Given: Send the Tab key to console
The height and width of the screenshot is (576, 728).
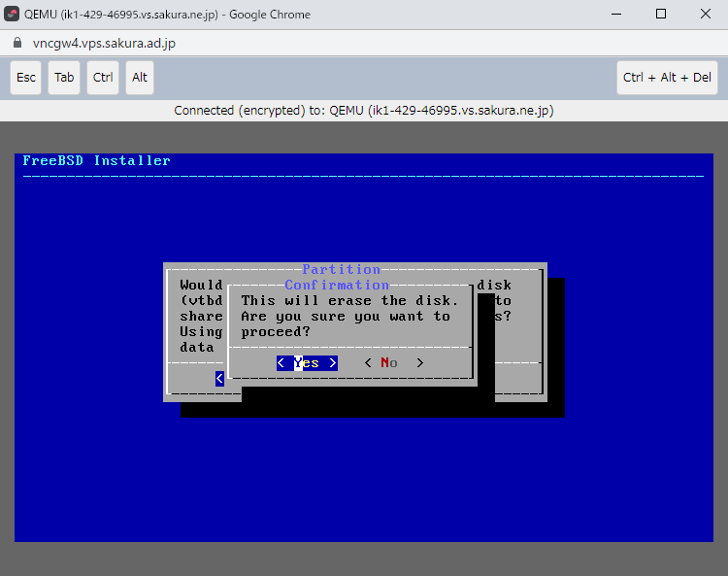Looking at the screenshot, I should [x=64, y=78].
